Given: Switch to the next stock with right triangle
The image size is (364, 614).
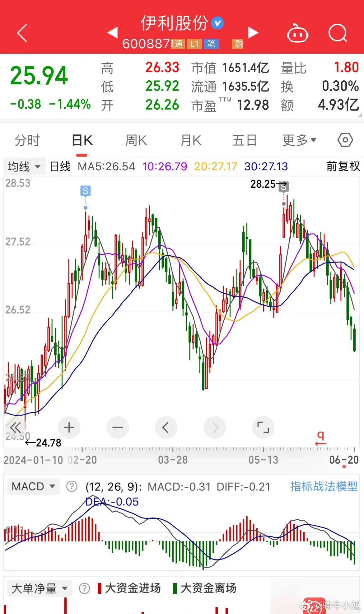Looking at the screenshot, I should pyautogui.click(x=253, y=32).
